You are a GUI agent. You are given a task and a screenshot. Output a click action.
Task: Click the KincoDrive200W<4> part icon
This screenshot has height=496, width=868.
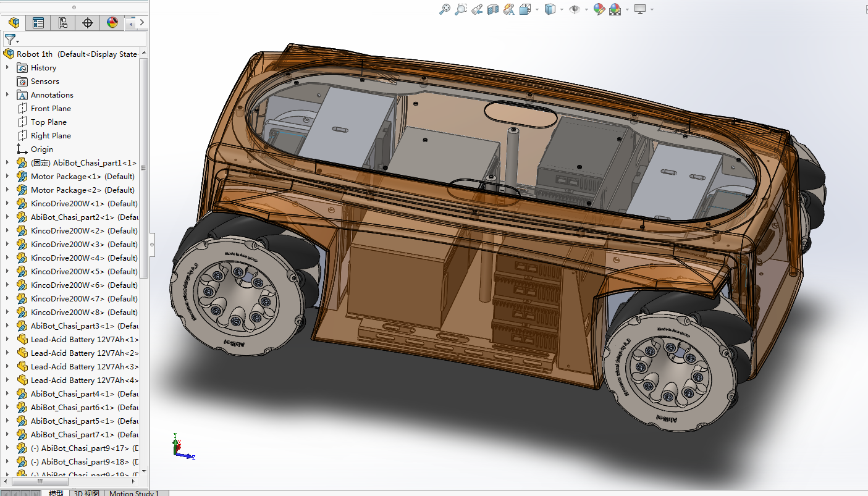click(x=22, y=258)
